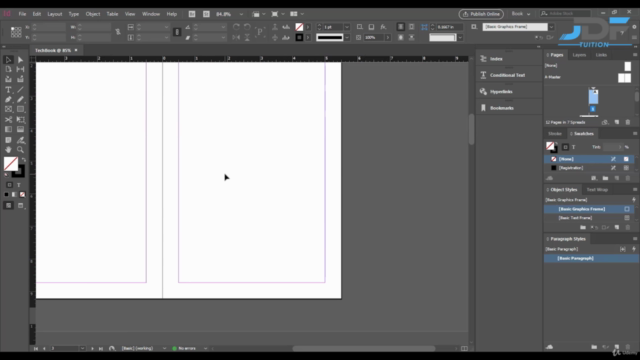Viewport: 640px width, 360px height.
Task: Open Book workspace switcher dropdown
Action: click(x=521, y=13)
